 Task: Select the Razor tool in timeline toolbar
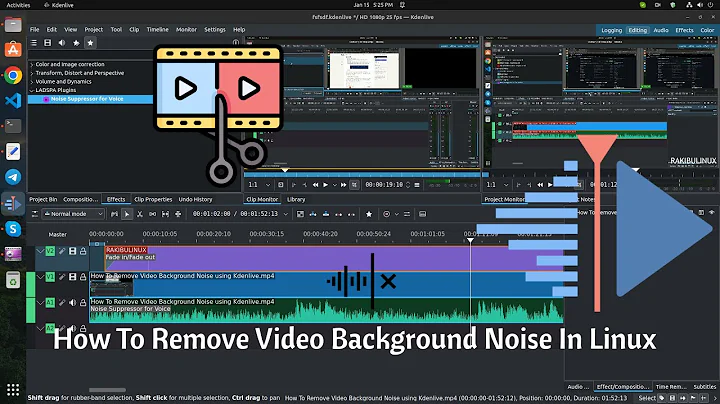[x=140, y=214]
